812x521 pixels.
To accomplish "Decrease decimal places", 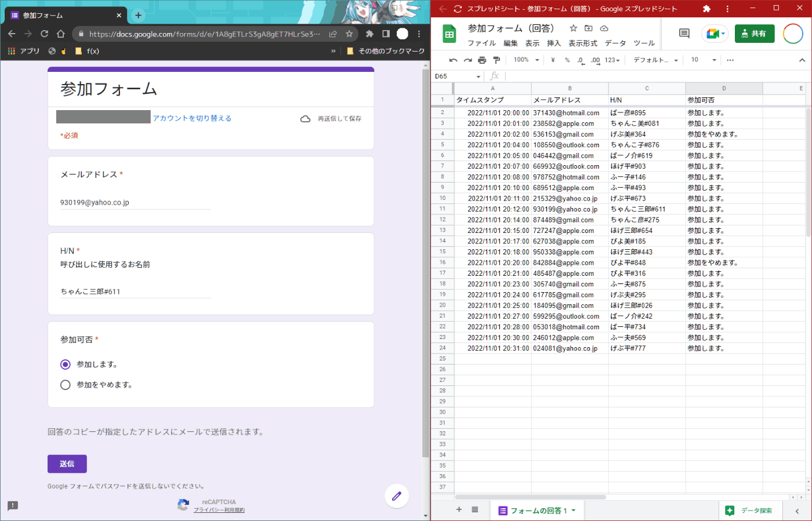I will tap(581, 60).
